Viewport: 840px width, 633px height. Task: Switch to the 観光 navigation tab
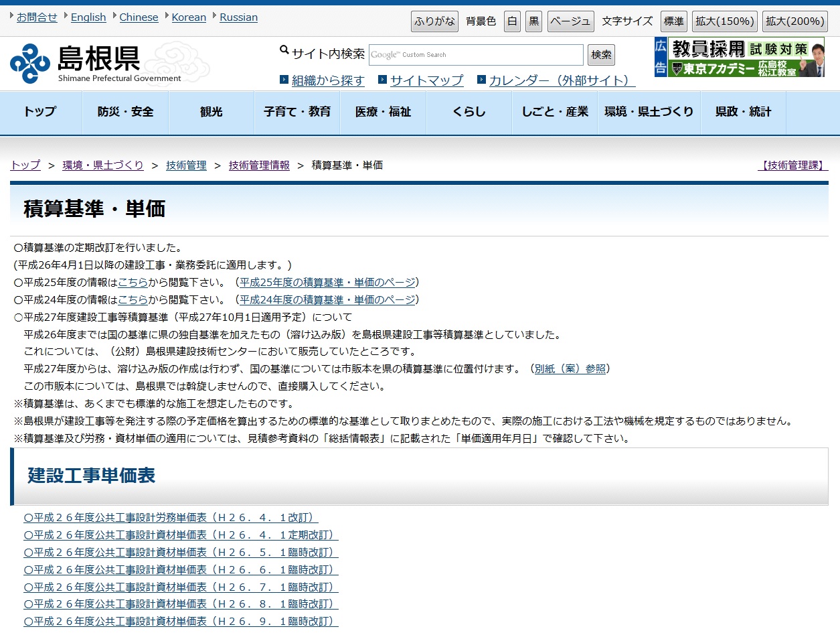pos(211,112)
